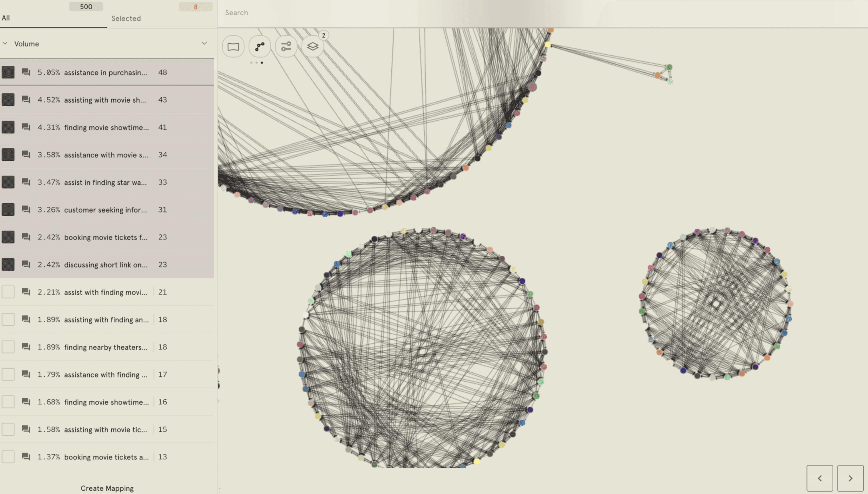Screen dimensions: 868x494
Task: Collapse the Volume section chevron at left
Action: 5,43
